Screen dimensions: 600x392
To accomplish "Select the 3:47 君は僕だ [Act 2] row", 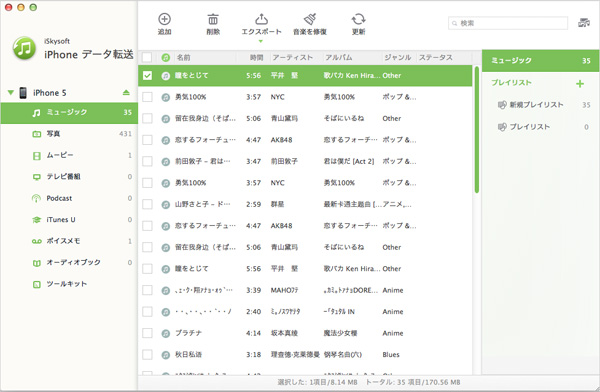I will click(x=305, y=162).
